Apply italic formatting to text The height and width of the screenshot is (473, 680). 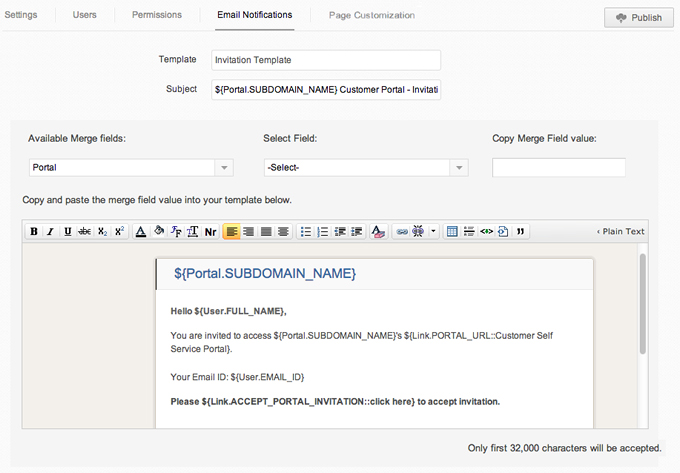click(50, 231)
